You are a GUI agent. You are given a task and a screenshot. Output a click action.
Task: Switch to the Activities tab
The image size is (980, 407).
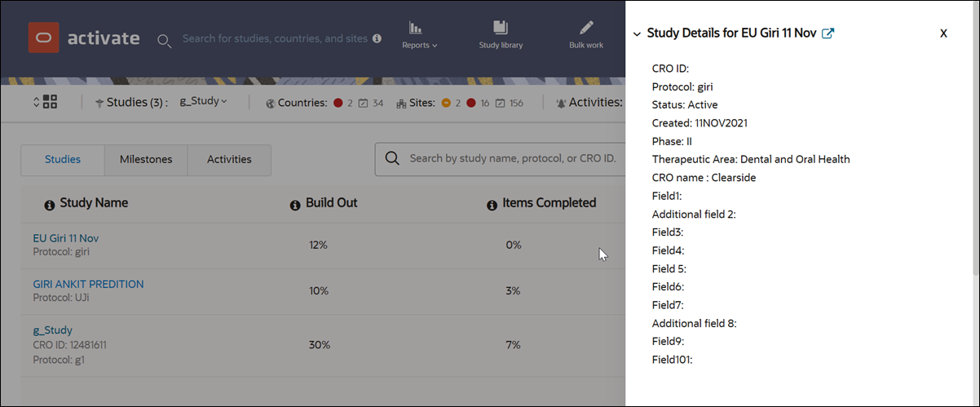229,160
